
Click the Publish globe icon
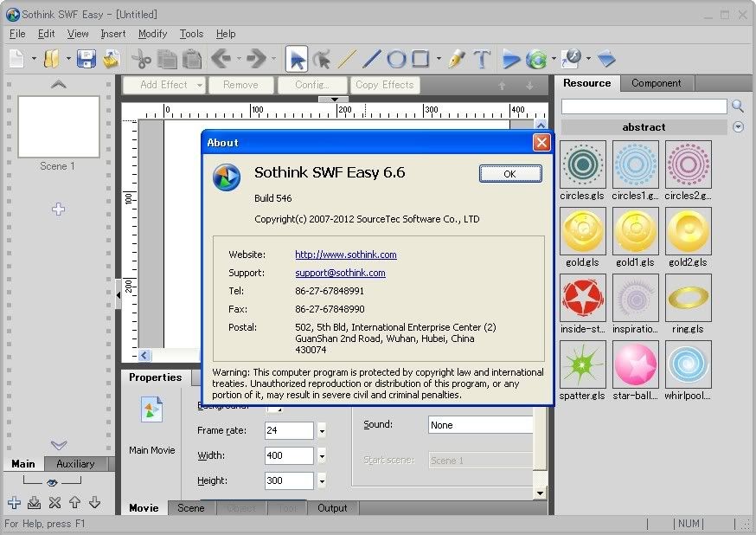click(x=572, y=58)
